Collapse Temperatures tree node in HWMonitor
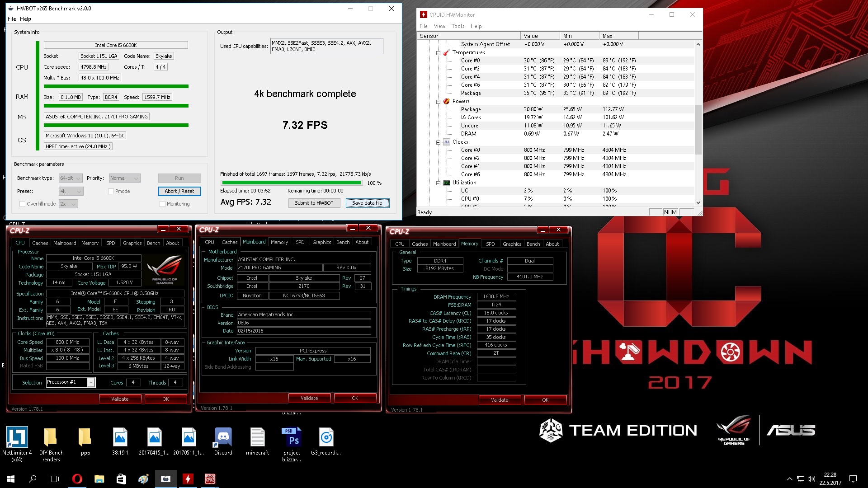Viewport: 868px width, 488px height. tap(438, 53)
